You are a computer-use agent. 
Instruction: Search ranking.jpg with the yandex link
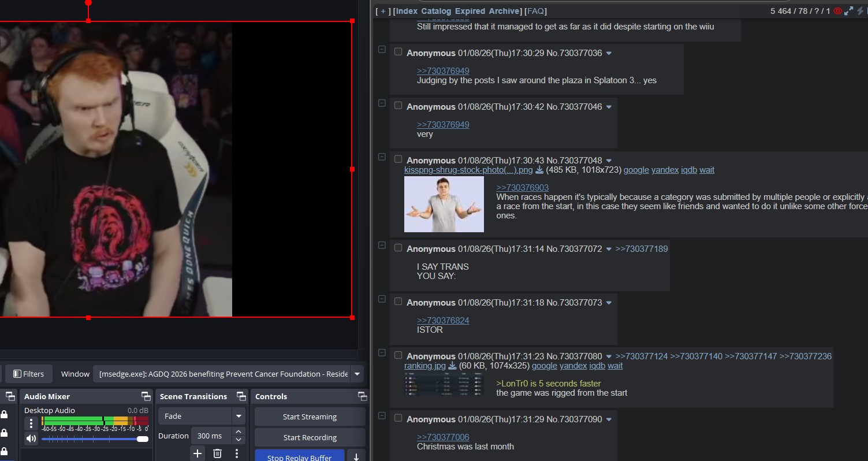tap(573, 366)
